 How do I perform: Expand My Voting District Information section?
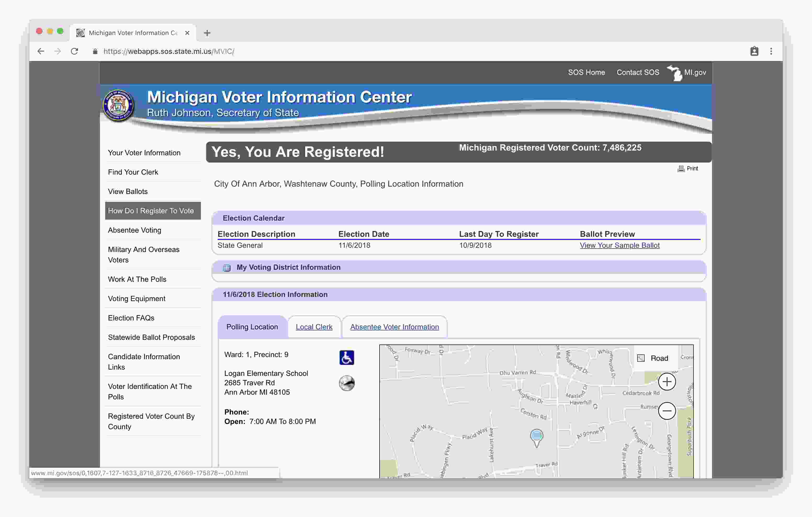[x=227, y=268]
